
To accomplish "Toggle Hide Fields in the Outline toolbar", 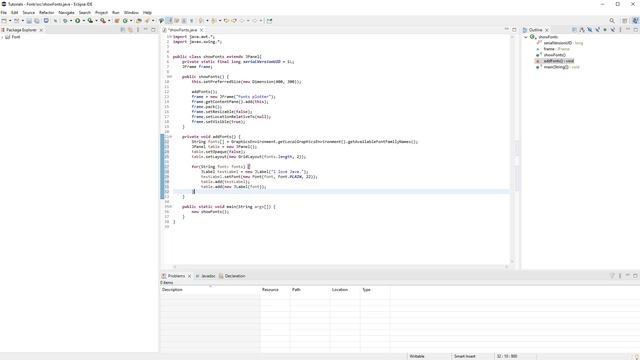I will [590, 30].
